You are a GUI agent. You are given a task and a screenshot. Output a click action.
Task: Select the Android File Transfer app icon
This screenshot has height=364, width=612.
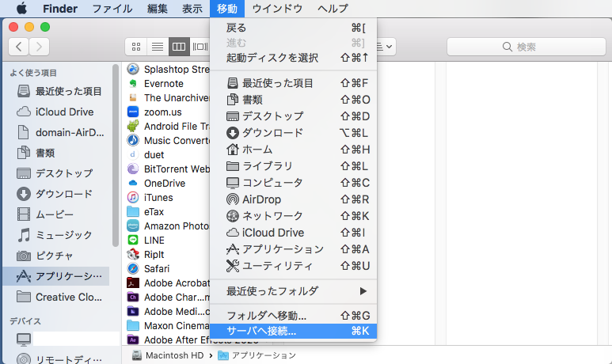pos(133,126)
